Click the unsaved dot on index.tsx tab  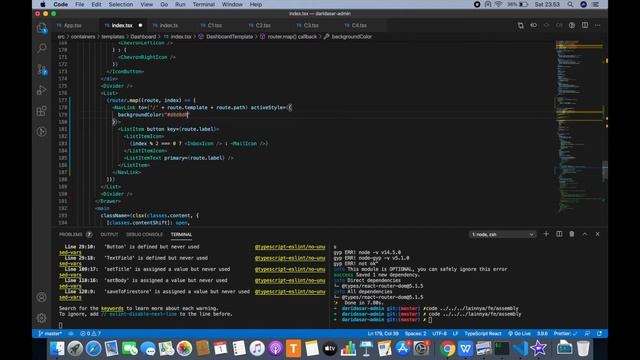pyautogui.click(x=140, y=25)
